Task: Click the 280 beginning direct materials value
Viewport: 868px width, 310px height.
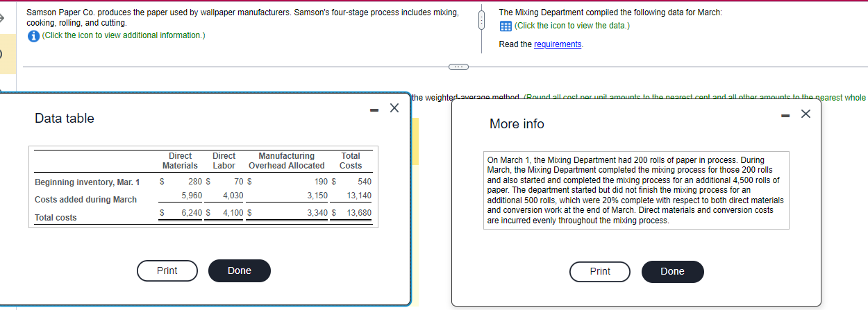Action: click(194, 182)
